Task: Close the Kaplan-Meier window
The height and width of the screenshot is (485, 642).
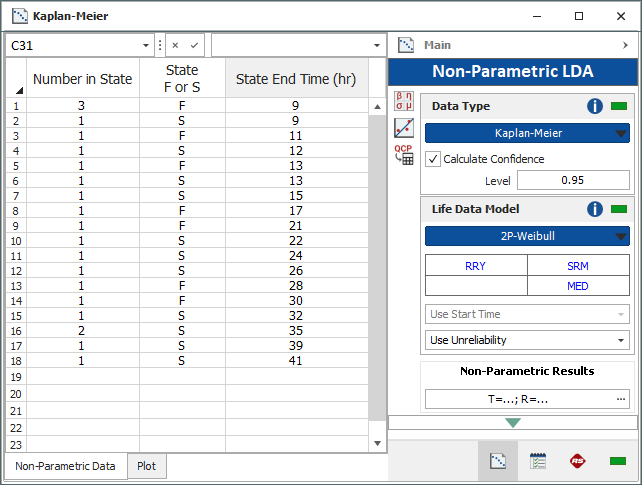Action: pyautogui.click(x=621, y=16)
